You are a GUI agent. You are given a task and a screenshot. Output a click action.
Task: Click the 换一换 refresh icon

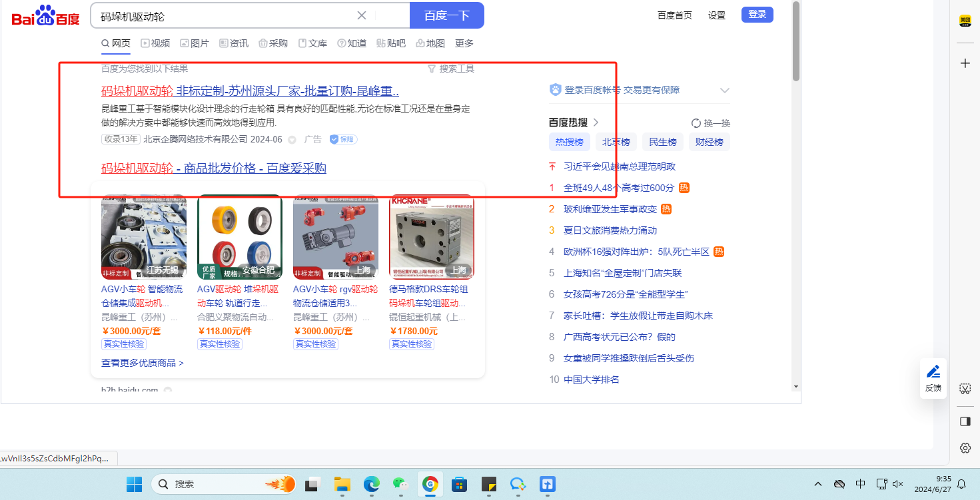(x=696, y=123)
